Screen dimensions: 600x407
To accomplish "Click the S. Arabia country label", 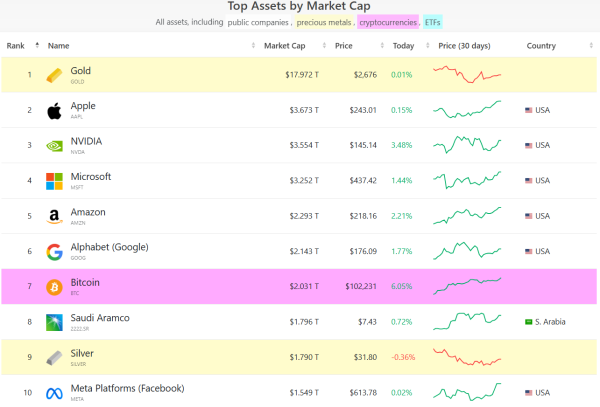I will tap(550, 322).
